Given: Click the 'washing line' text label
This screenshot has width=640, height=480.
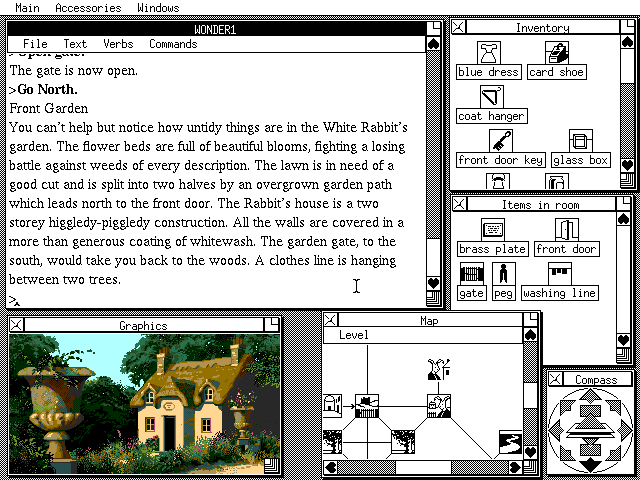Looking at the screenshot, I should (x=560, y=293).
